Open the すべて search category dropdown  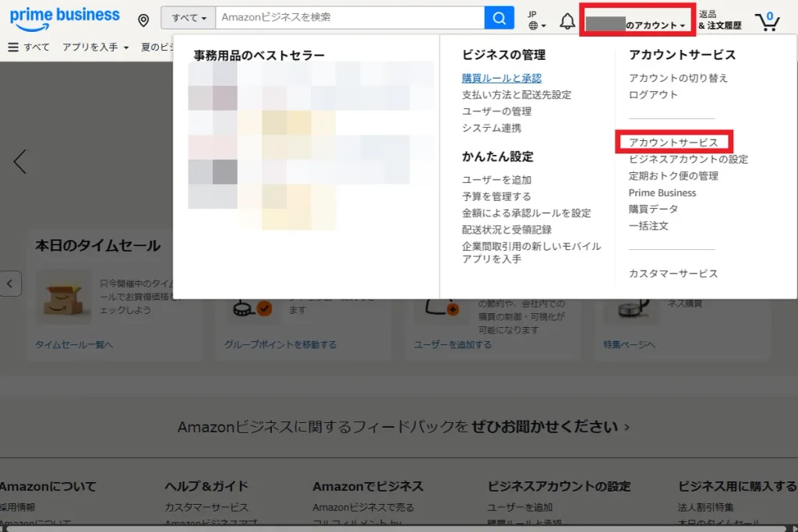[x=189, y=18]
